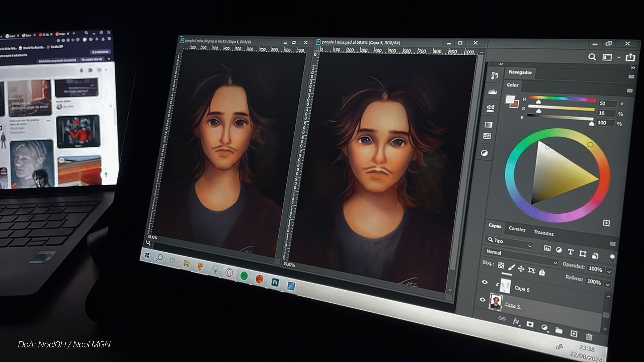Screen dimensions: 644x362
Task: Open the Properties panel icon in the dock
Action: tap(490, 108)
